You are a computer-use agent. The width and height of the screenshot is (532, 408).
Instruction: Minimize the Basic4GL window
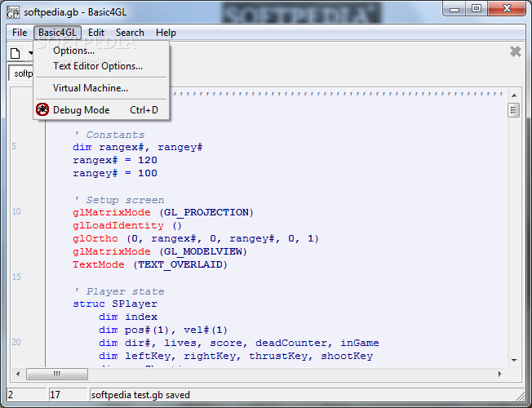coord(454,9)
